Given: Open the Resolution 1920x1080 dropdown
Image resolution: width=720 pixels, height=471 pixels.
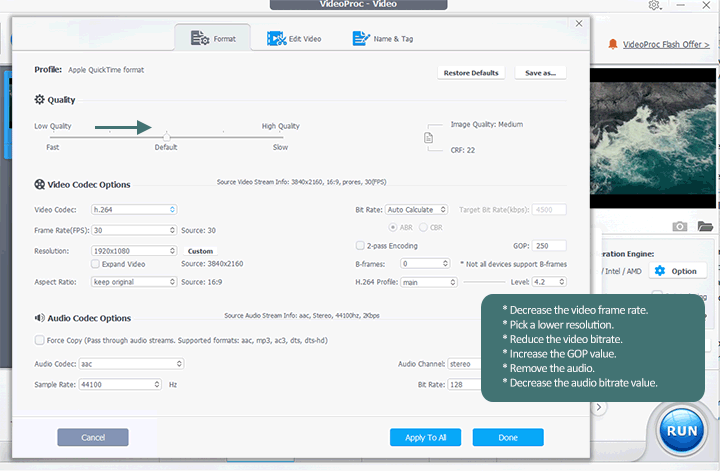Looking at the screenshot, I should pos(134,251).
